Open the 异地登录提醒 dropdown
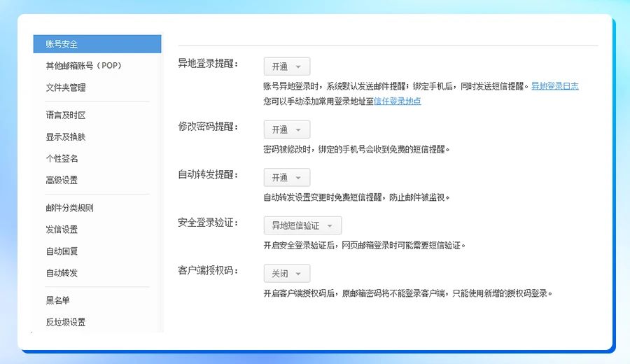This screenshot has height=364, width=630. point(286,66)
